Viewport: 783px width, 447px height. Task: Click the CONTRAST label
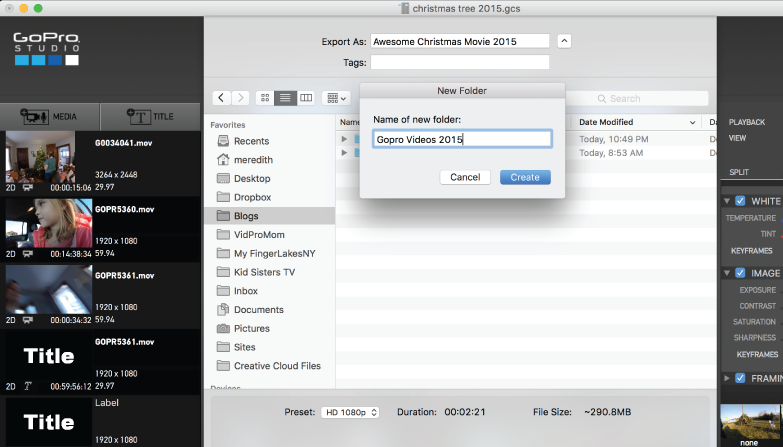click(758, 306)
